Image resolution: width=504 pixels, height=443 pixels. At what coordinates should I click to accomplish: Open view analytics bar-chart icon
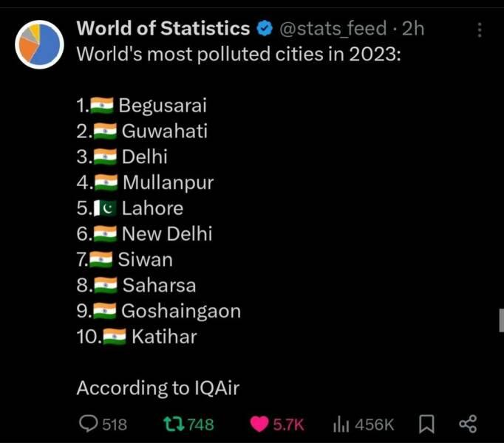click(x=341, y=424)
